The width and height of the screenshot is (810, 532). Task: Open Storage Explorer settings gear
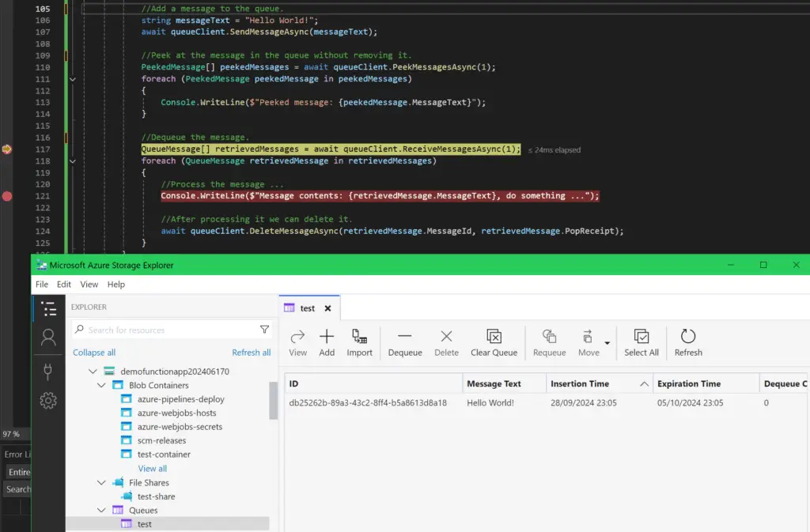(x=48, y=401)
